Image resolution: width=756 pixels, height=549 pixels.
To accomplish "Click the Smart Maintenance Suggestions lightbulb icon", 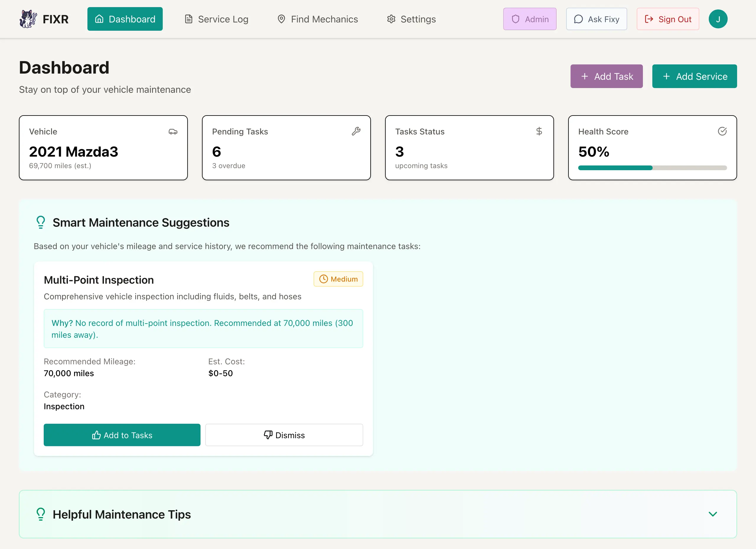I will pos(41,222).
